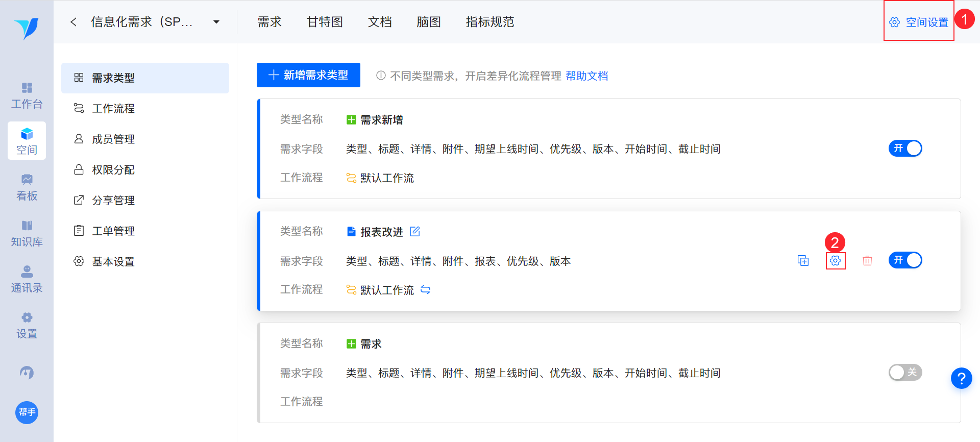The width and height of the screenshot is (980, 442).
Task: Select 需求类型 in the side menu
Action: pos(145,78)
